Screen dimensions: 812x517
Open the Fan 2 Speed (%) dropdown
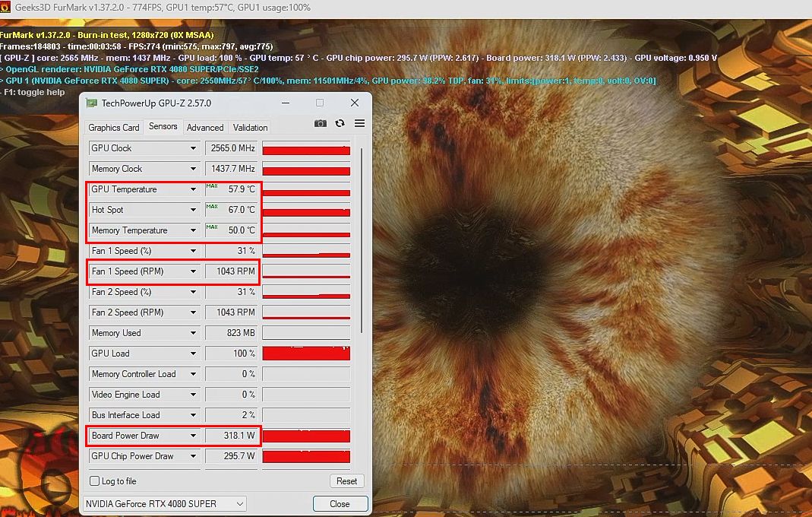pos(193,292)
